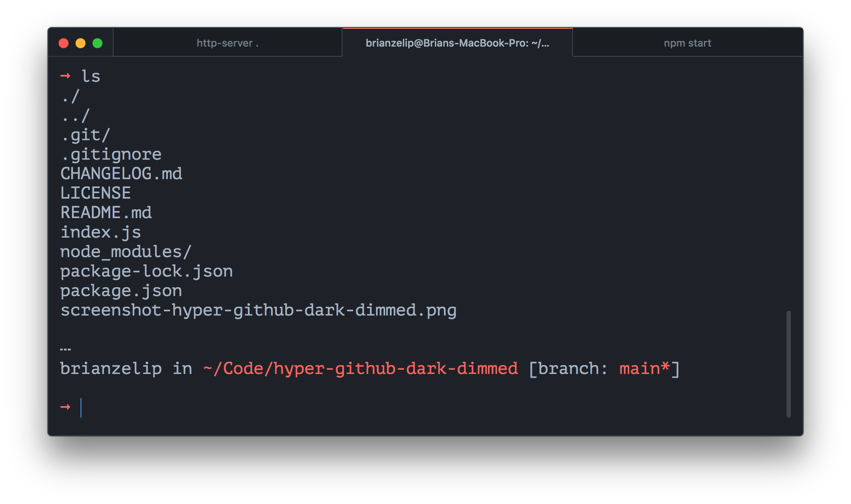Click the README.md entry in the listing
Image resolution: width=851 pixels, height=504 pixels.
tap(106, 213)
